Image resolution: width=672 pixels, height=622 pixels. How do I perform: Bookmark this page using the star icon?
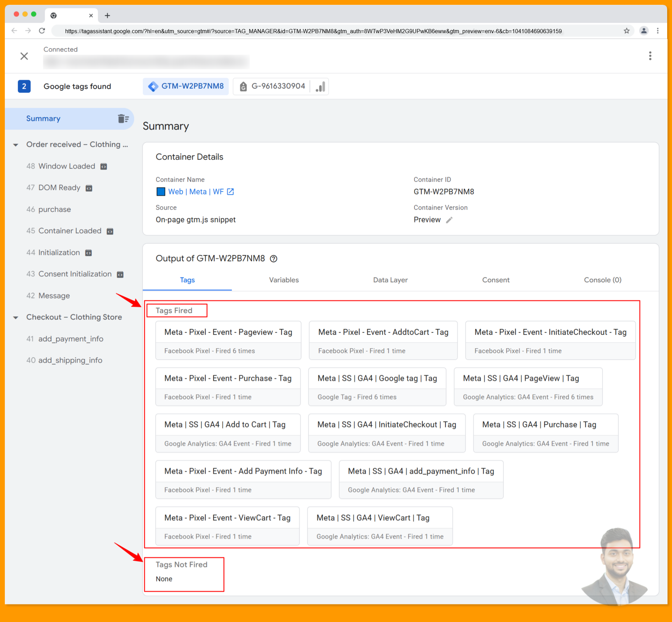coord(626,31)
